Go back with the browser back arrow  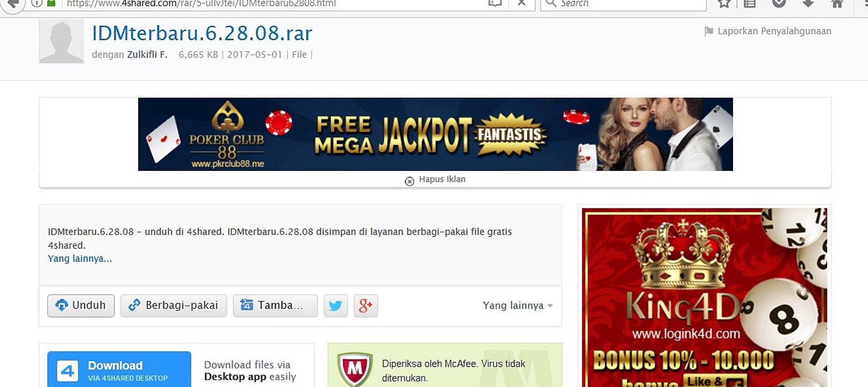[12, 4]
